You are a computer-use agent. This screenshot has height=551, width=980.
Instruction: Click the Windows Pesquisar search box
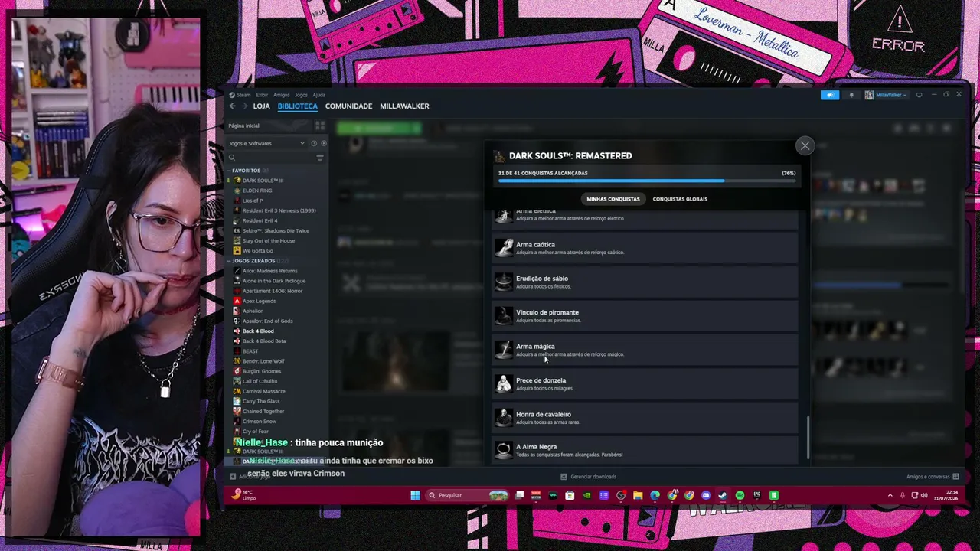tap(468, 495)
